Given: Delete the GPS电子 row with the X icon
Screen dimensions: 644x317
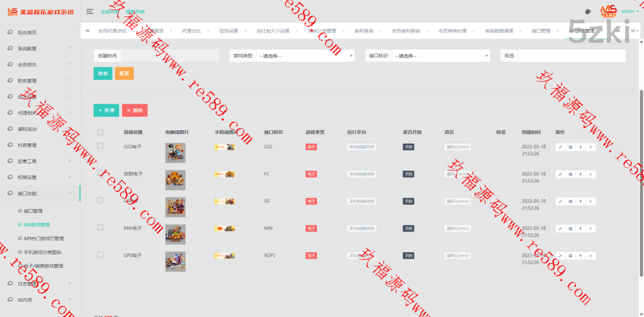Looking at the screenshot, I should pyautogui.click(x=591, y=255).
